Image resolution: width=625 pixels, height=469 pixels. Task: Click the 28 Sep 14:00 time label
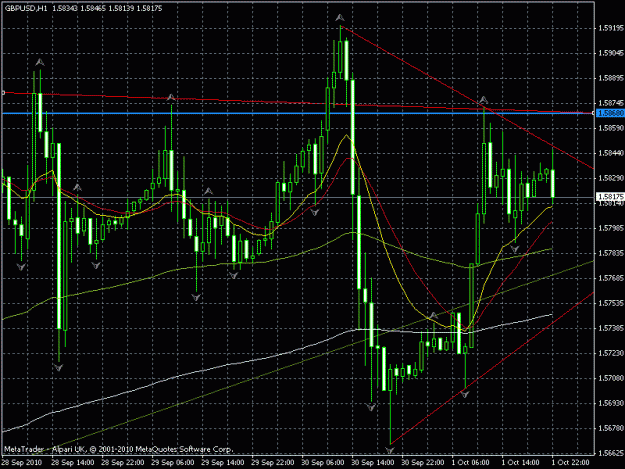(73, 463)
